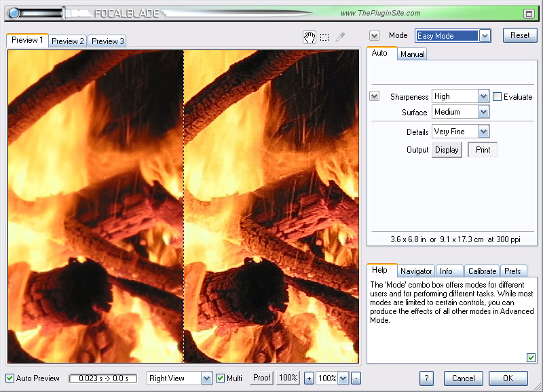
Task: Click the Reset button
Action: click(x=520, y=35)
